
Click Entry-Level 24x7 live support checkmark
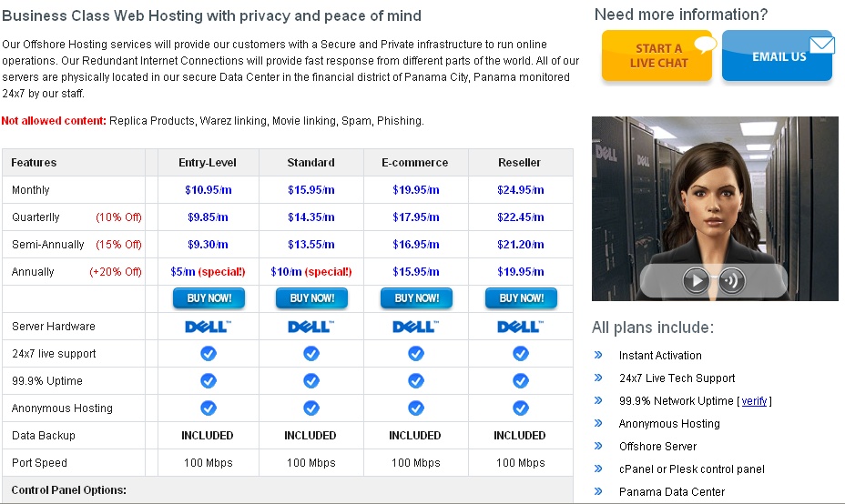tap(209, 354)
